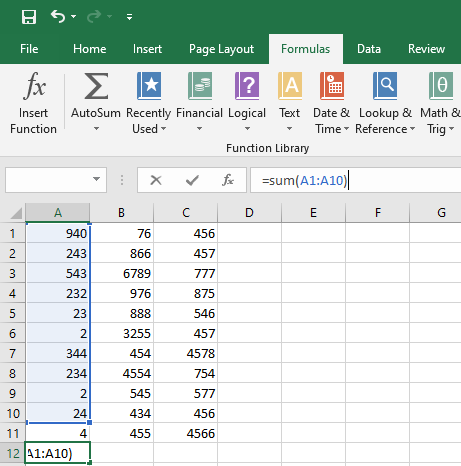461x466 pixels.
Task: Open the Date & Time functions icon
Action: (x=332, y=86)
